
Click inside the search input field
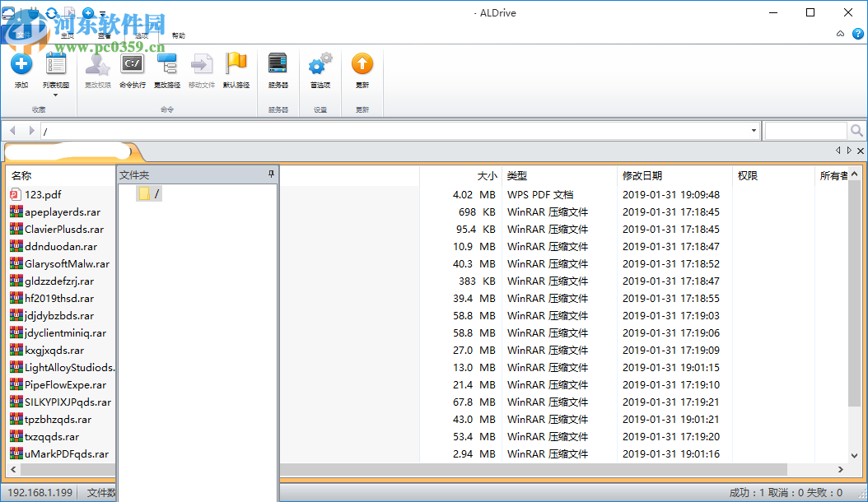coord(807,130)
